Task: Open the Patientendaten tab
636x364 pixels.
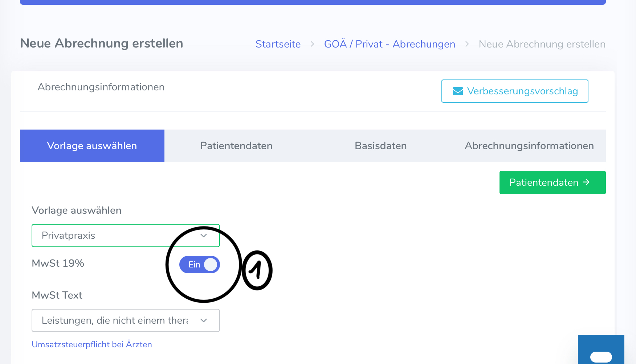Action: (236, 146)
